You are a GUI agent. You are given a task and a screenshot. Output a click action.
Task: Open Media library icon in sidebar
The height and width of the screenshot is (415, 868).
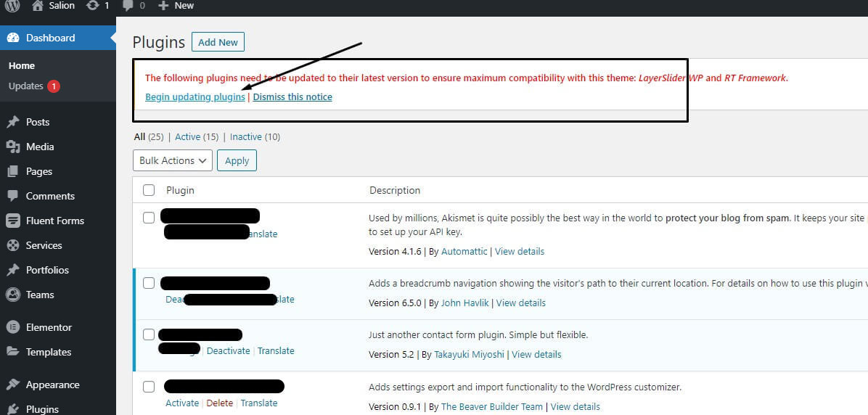[x=13, y=147]
